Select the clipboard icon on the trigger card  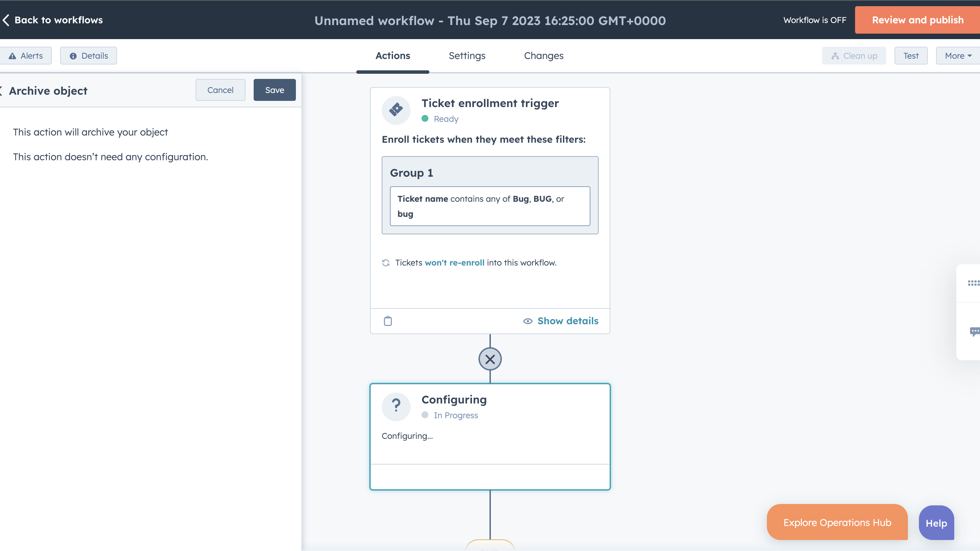coord(388,321)
